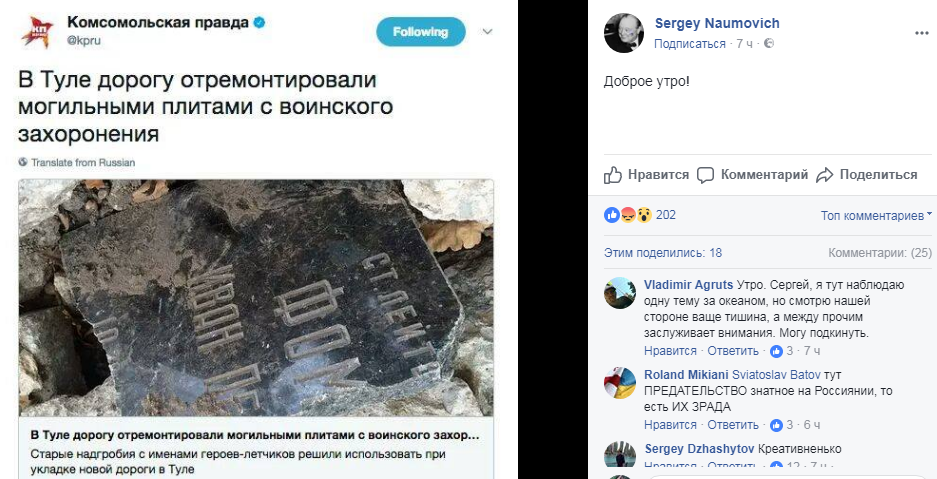937x479 pixels.
Task: Click Translate from Russian link
Action: point(83,162)
